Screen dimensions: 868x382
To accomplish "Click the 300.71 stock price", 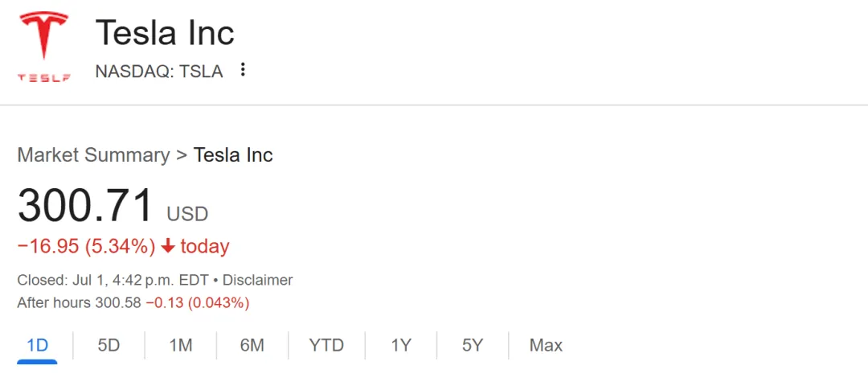I will tap(85, 205).
